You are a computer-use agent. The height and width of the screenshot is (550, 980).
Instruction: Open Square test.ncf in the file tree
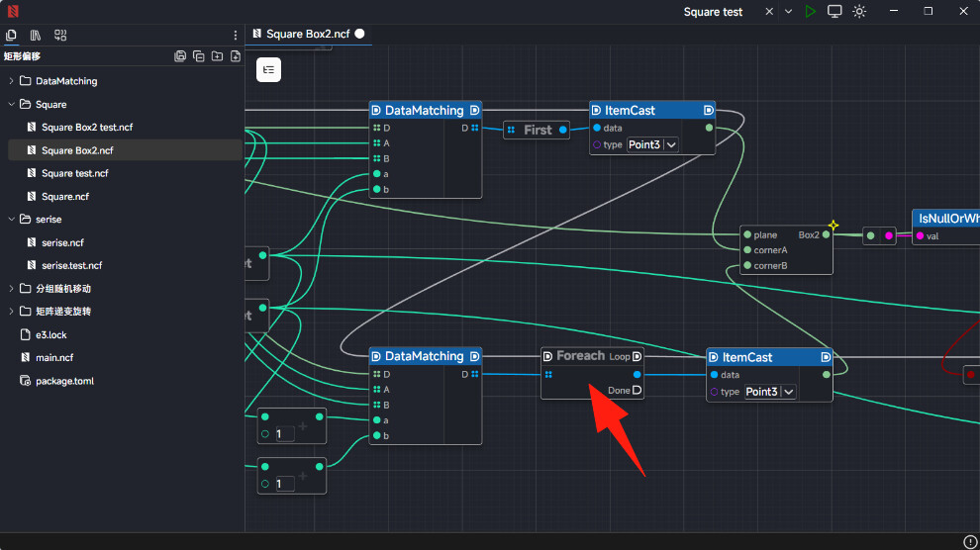click(x=74, y=173)
